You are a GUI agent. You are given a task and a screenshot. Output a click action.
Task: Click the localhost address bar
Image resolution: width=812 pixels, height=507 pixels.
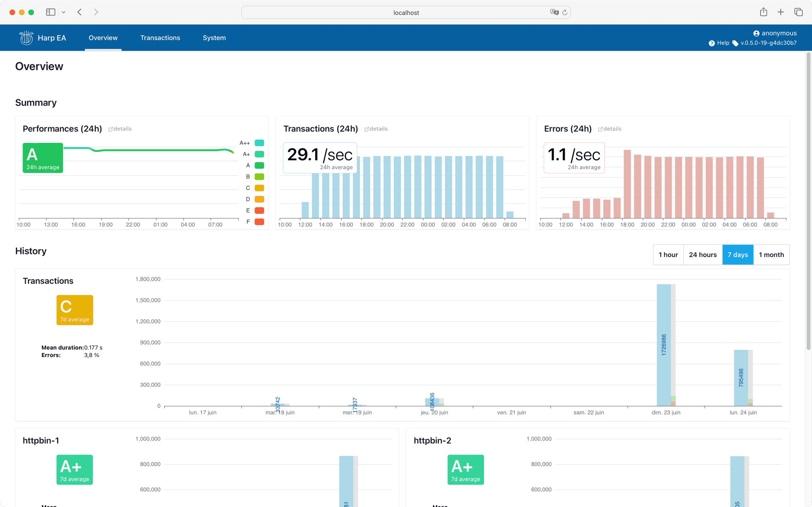(406, 12)
